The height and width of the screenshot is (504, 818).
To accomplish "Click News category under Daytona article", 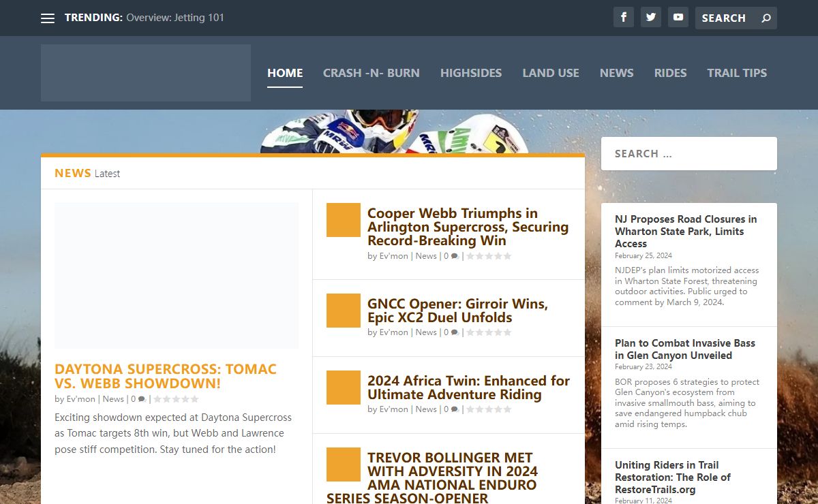I will click(x=113, y=399).
